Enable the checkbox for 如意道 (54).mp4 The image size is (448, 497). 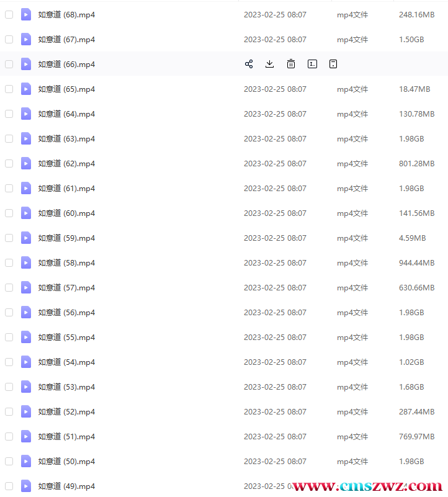[9, 362]
